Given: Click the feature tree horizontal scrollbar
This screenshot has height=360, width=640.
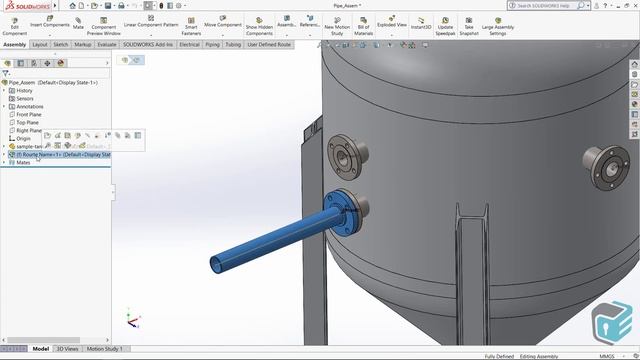Looking at the screenshot, I should (x=43, y=340).
